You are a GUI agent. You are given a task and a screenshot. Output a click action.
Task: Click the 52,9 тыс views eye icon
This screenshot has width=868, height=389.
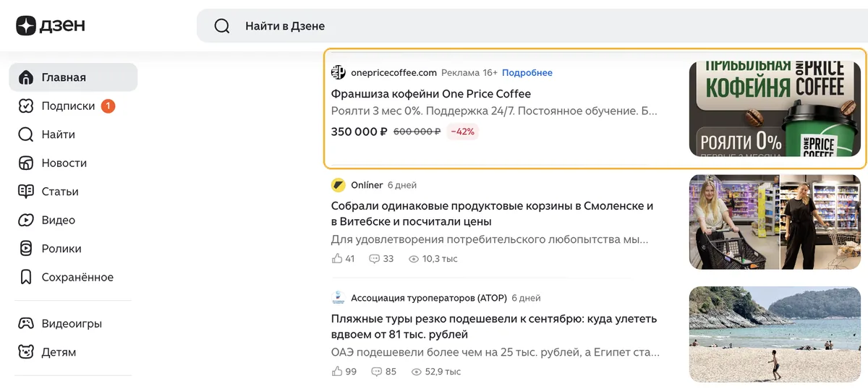tap(416, 372)
